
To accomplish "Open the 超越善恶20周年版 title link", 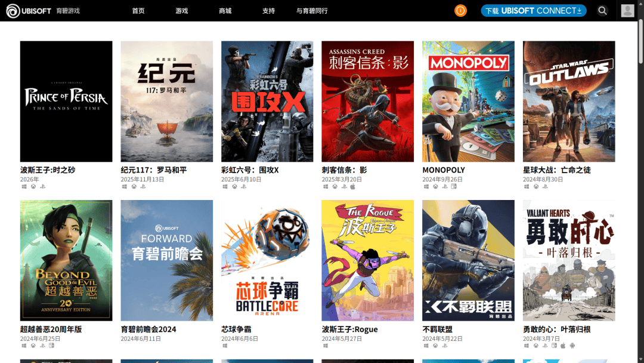I will 51,329.
